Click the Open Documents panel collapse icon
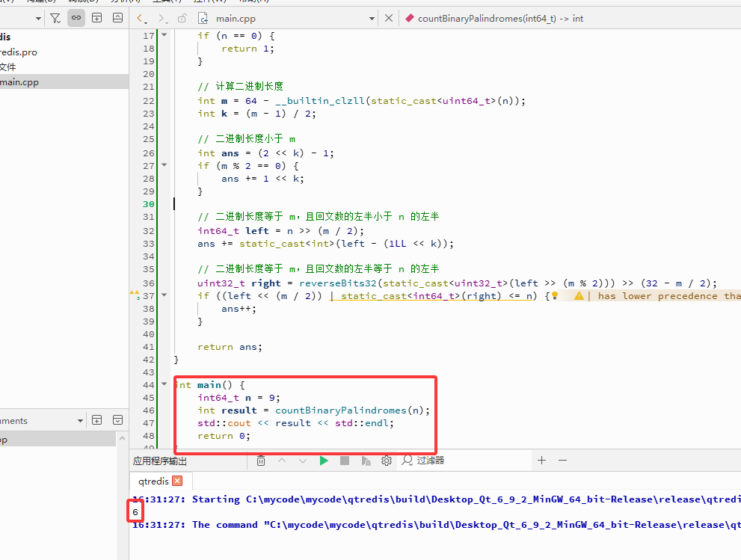 click(x=117, y=420)
